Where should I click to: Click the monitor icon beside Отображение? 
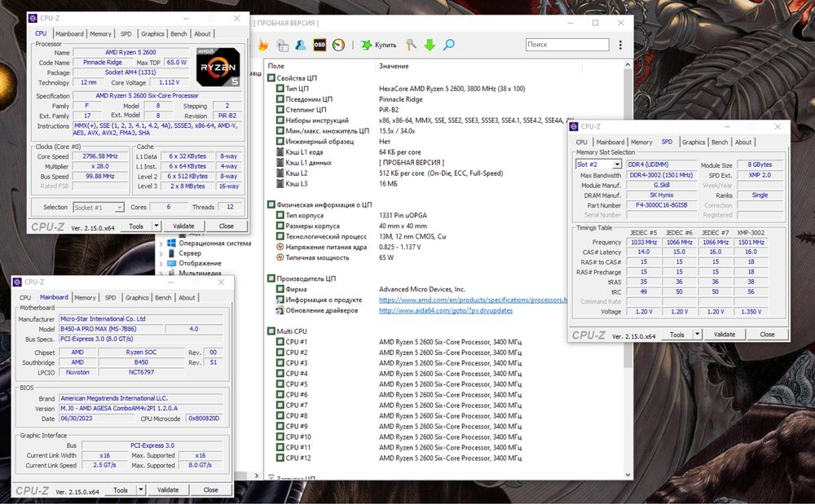pyautogui.click(x=171, y=263)
